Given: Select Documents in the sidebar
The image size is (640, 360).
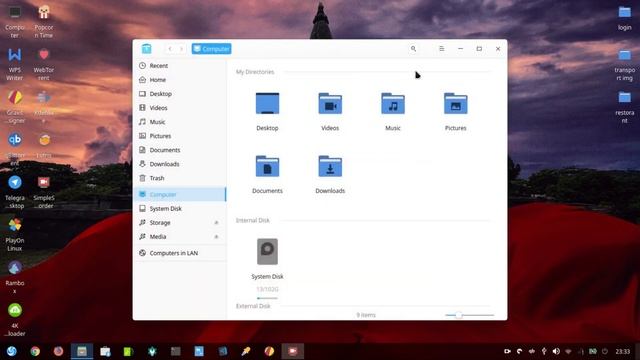Looking at the screenshot, I should pos(180,150).
